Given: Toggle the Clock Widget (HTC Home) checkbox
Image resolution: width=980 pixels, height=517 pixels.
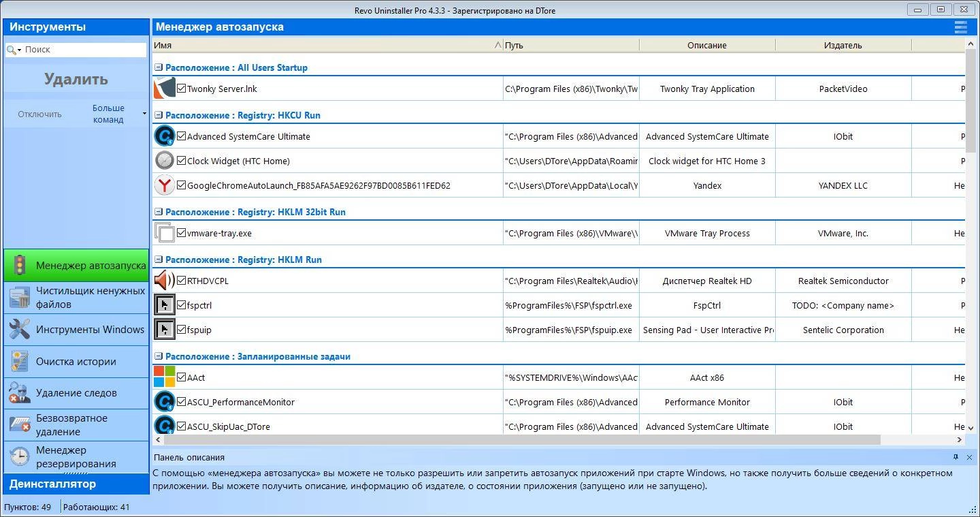Looking at the screenshot, I should (182, 161).
